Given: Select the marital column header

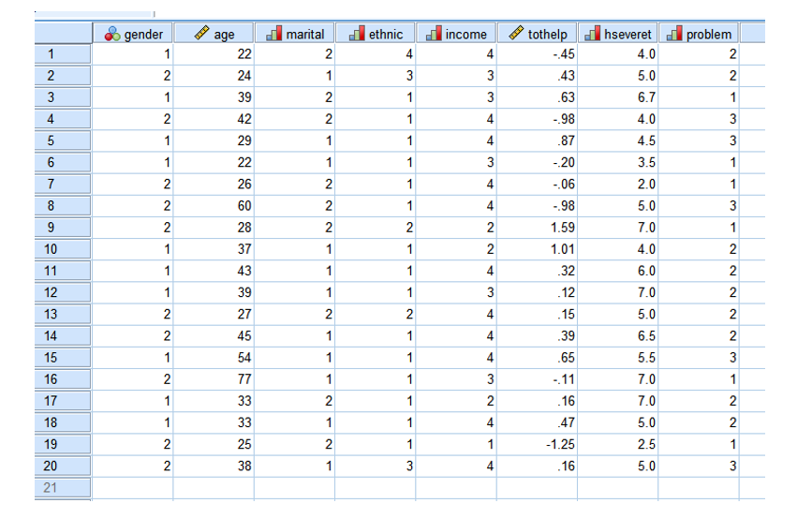Looking at the screenshot, I should pos(295,34).
